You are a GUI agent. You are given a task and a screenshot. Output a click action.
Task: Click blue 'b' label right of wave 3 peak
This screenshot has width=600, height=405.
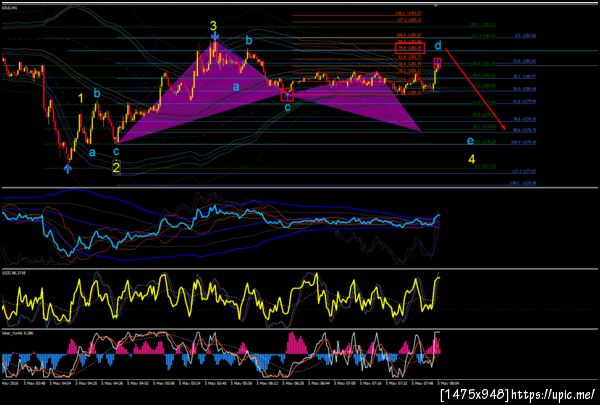tap(249, 41)
